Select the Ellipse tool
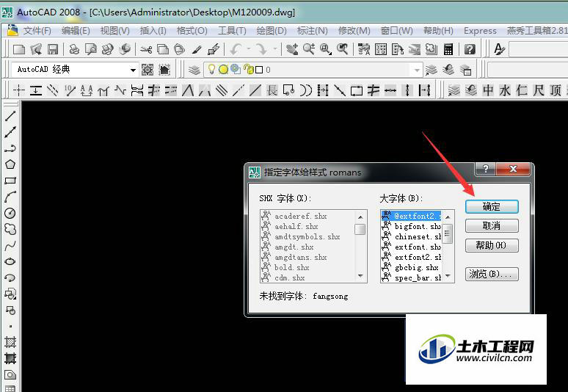The image size is (568, 392). tap(10, 261)
